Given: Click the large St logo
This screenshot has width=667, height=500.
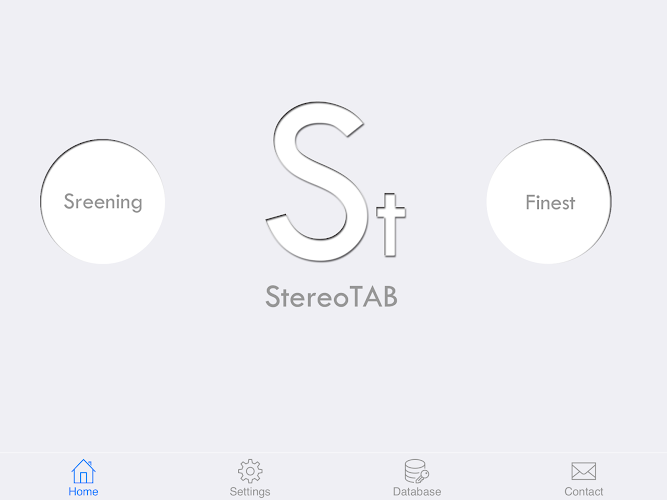Looking at the screenshot, I should pyautogui.click(x=335, y=180).
